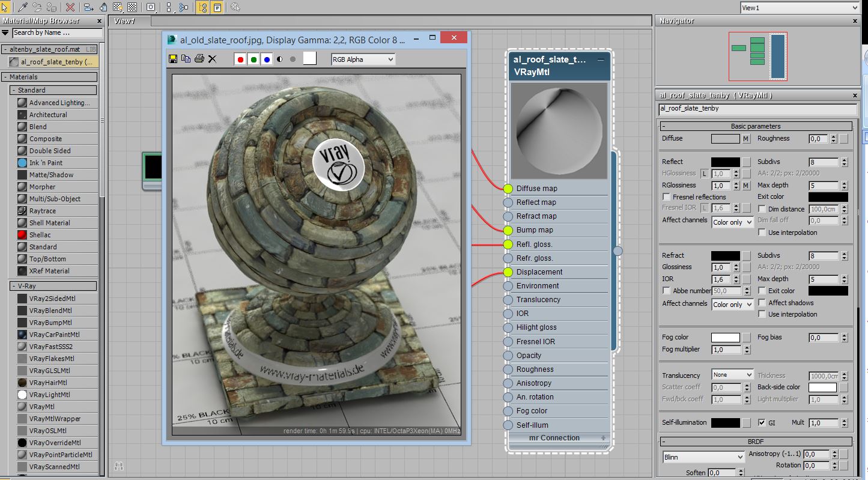This screenshot has height=480, width=868.
Task: Print the image using the printer icon
Action: (199, 59)
